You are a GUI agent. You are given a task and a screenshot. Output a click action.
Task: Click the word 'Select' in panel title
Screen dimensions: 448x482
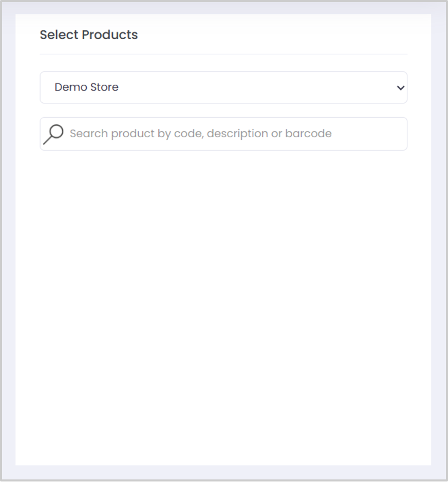click(59, 35)
